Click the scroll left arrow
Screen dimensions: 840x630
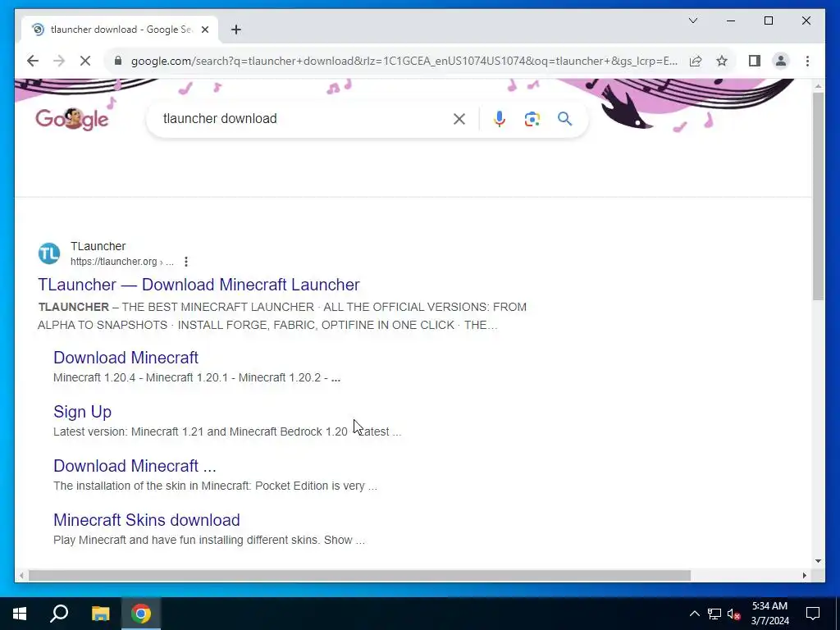point(21,575)
